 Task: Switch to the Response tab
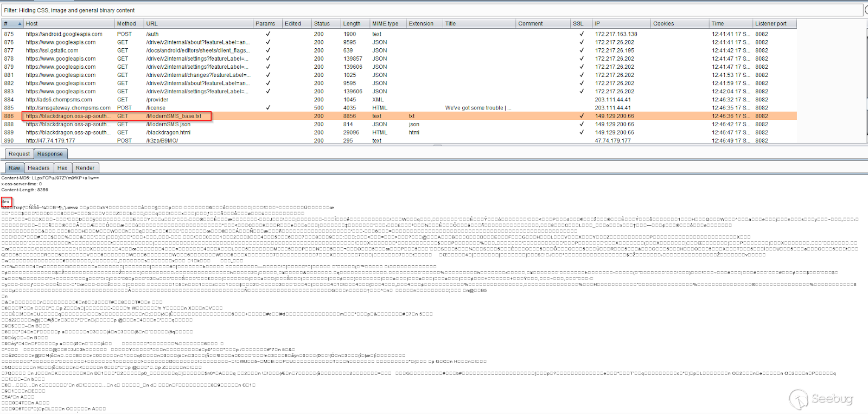(x=50, y=154)
